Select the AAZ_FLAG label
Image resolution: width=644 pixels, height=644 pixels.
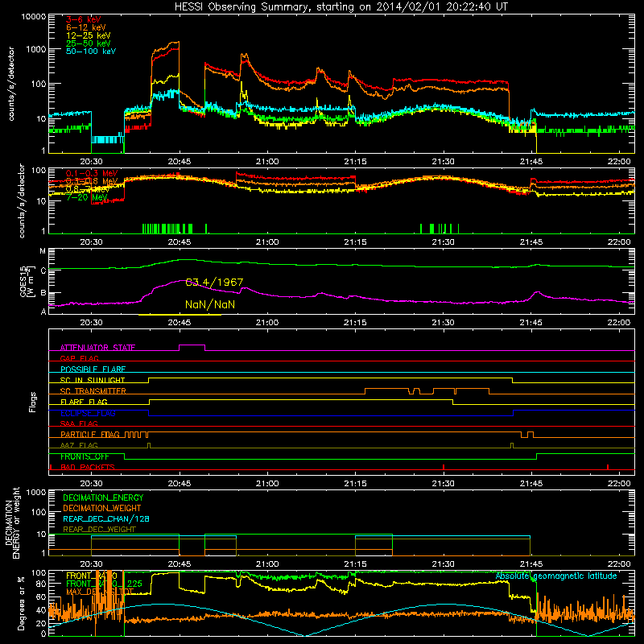79,445
